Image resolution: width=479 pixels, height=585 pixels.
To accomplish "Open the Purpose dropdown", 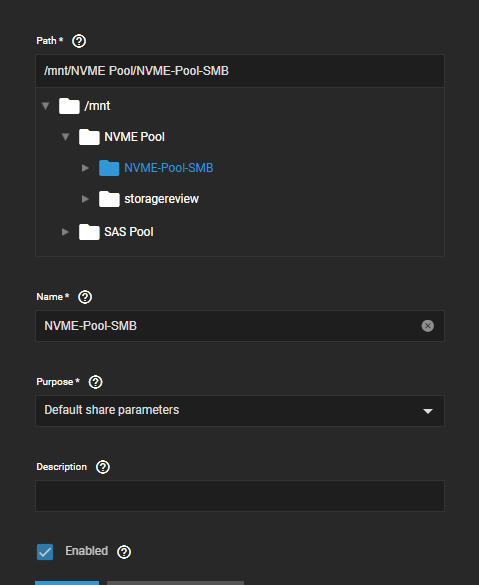I will point(240,411).
